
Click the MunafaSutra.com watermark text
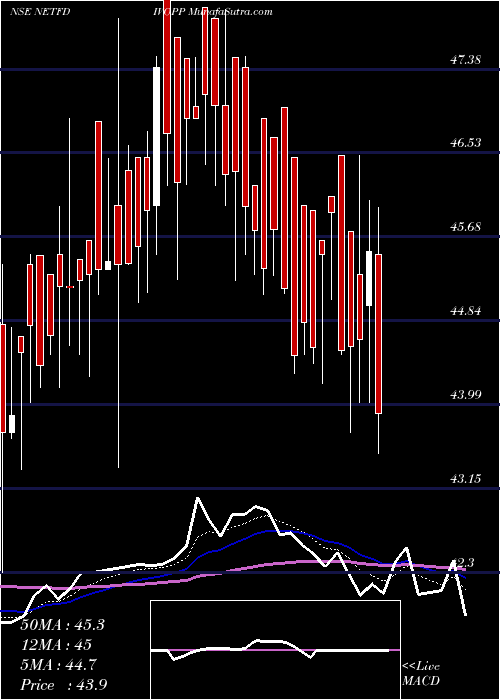coord(230,12)
